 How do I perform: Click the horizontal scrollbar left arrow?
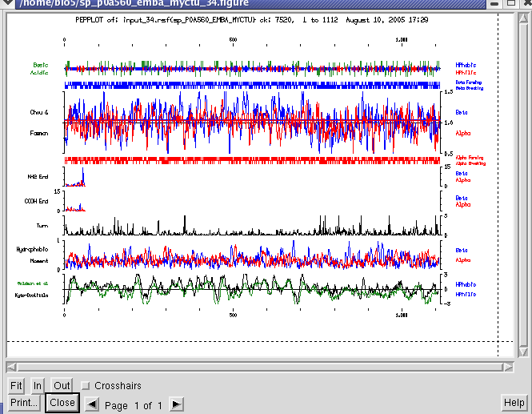pos(11,367)
